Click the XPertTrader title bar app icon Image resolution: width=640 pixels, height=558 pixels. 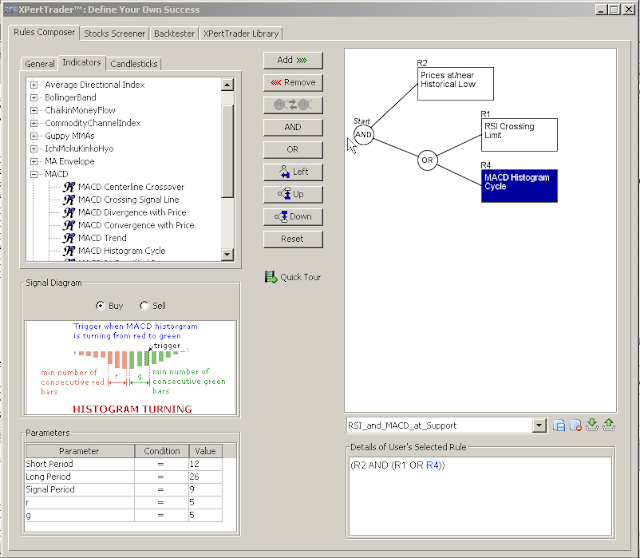tap(10, 9)
